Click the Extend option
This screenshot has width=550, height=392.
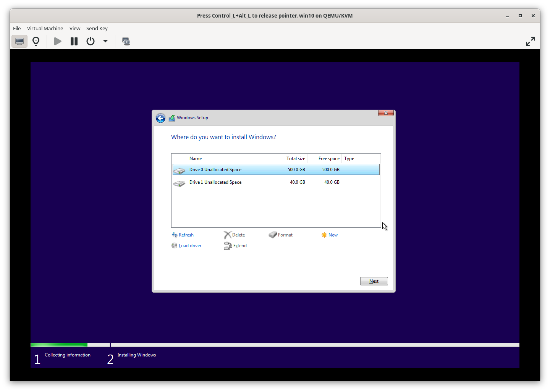[x=240, y=246]
